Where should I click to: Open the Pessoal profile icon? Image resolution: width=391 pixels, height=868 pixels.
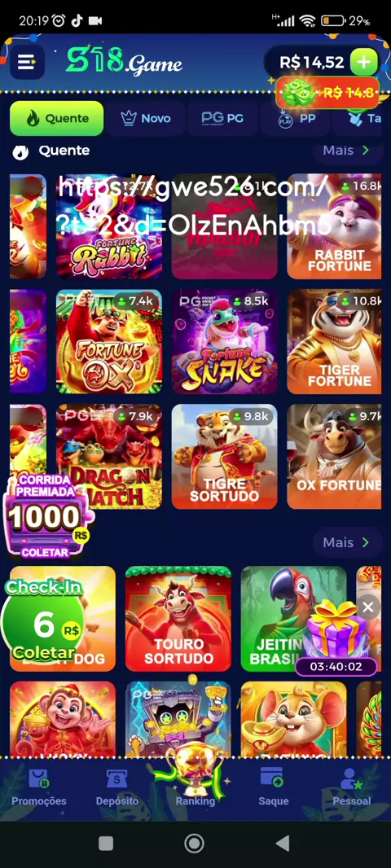point(352,786)
